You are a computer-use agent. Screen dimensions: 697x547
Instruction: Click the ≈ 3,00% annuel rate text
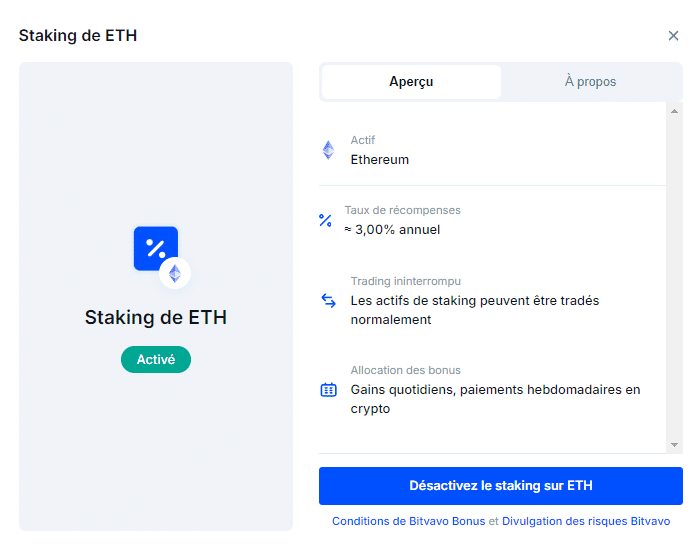392,230
